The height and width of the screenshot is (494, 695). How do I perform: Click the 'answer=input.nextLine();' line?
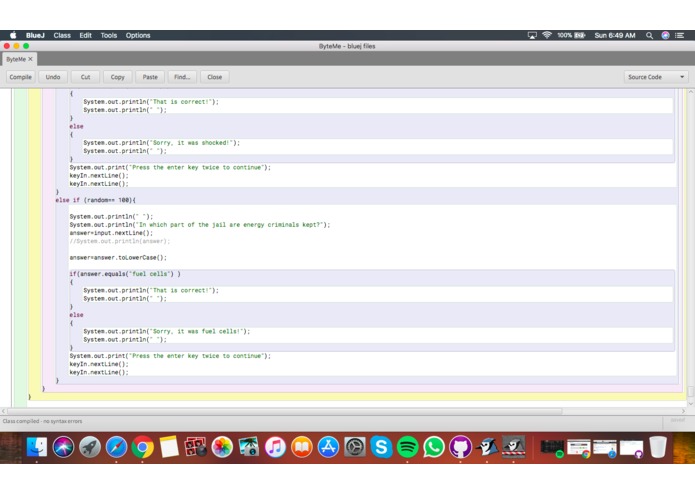pyautogui.click(x=111, y=233)
